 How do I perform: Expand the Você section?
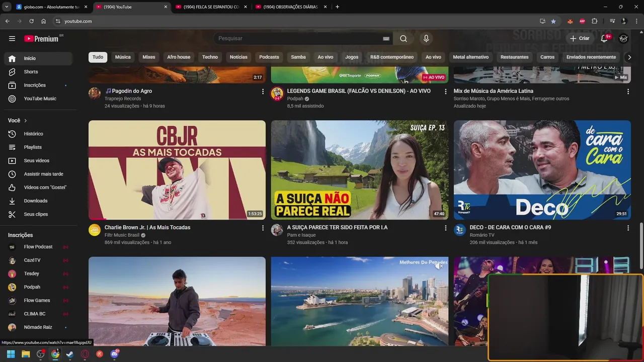pos(18,121)
